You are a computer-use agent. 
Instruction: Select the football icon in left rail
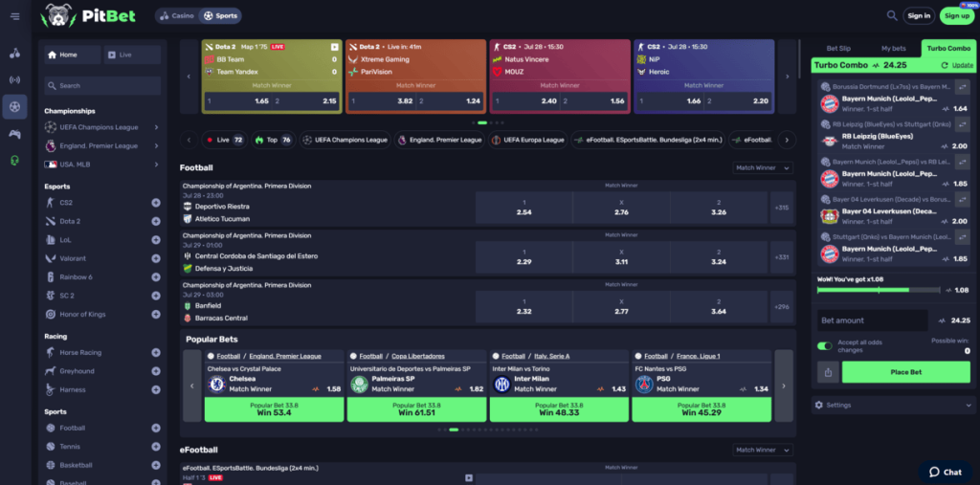coord(15,107)
